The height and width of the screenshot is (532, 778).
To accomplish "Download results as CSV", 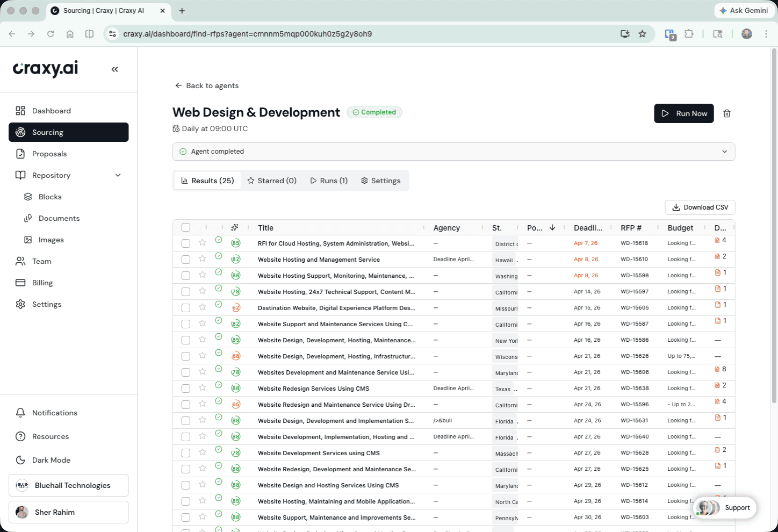I will tap(700, 207).
